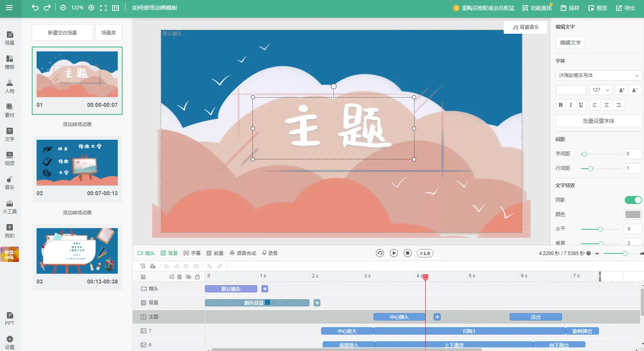Toggle timeline visibility eye icon
644x351 pixels.
188,277
